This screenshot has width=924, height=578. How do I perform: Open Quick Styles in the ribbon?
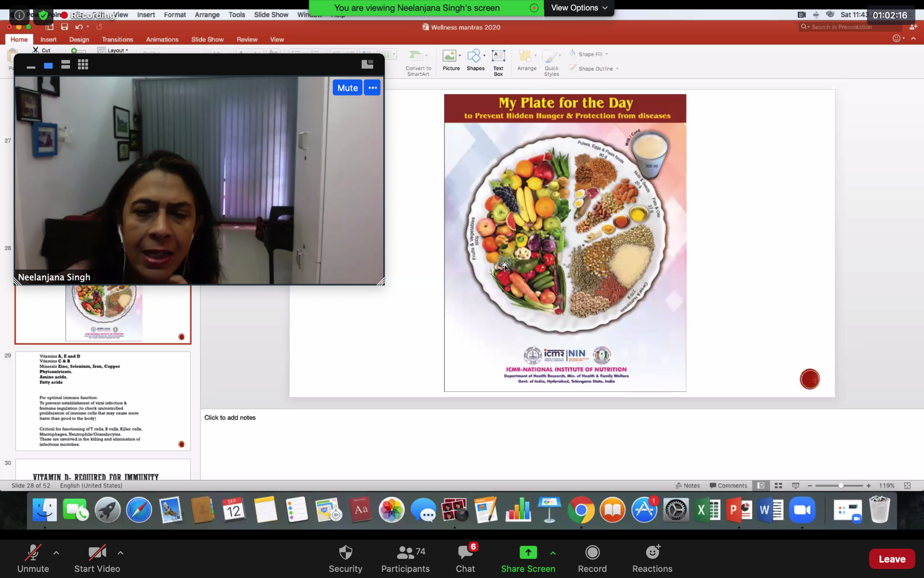pyautogui.click(x=551, y=62)
